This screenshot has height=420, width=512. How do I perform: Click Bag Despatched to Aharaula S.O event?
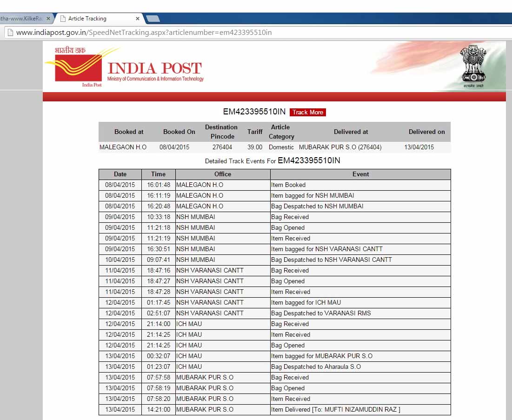(x=360, y=367)
